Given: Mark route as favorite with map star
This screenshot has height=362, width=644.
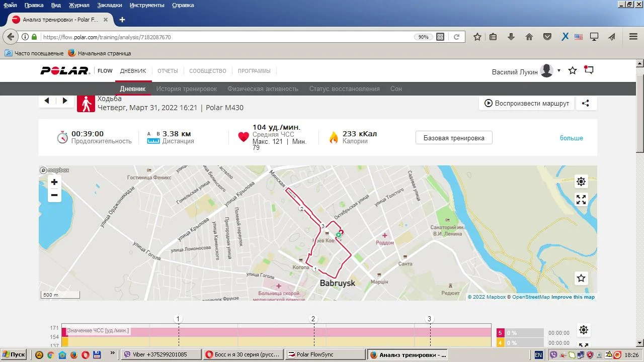Looking at the screenshot, I should [x=581, y=278].
